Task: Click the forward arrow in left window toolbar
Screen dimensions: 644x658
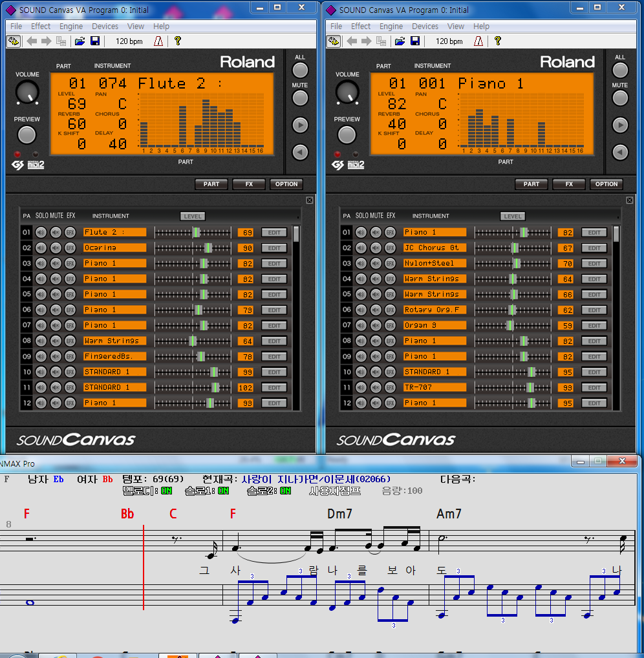Action: click(x=46, y=41)
